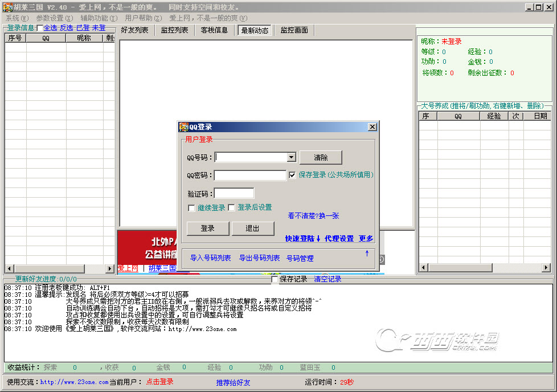This screenshot has width=557, height=392.
Task: Click 昵称 column header in login list
Action: coord(84,38)
